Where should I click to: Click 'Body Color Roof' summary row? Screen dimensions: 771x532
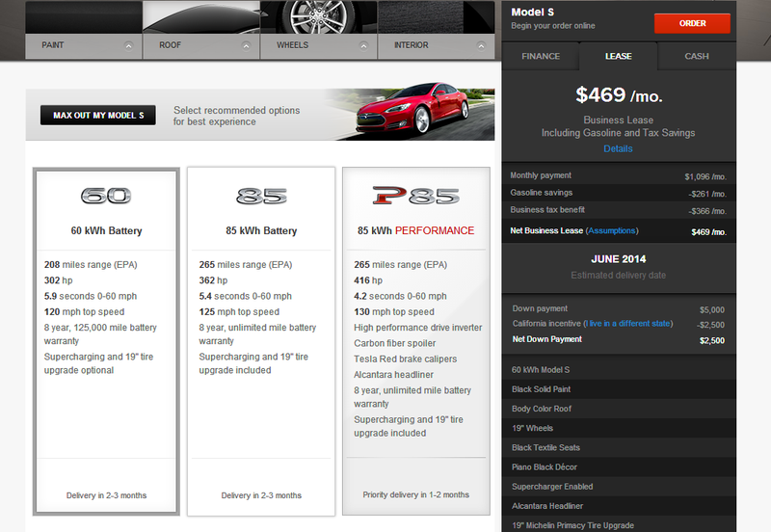click(x=619, y=409)
